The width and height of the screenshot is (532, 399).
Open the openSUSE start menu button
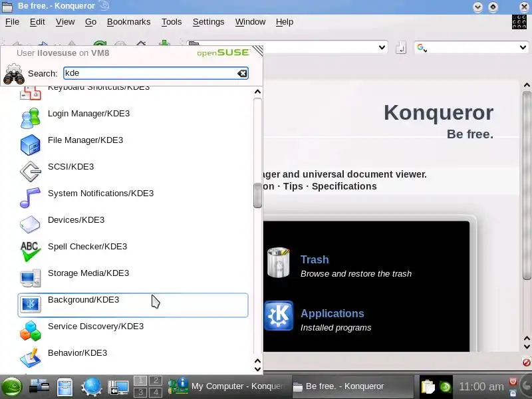pyautogui.click(x=12, y=387)
